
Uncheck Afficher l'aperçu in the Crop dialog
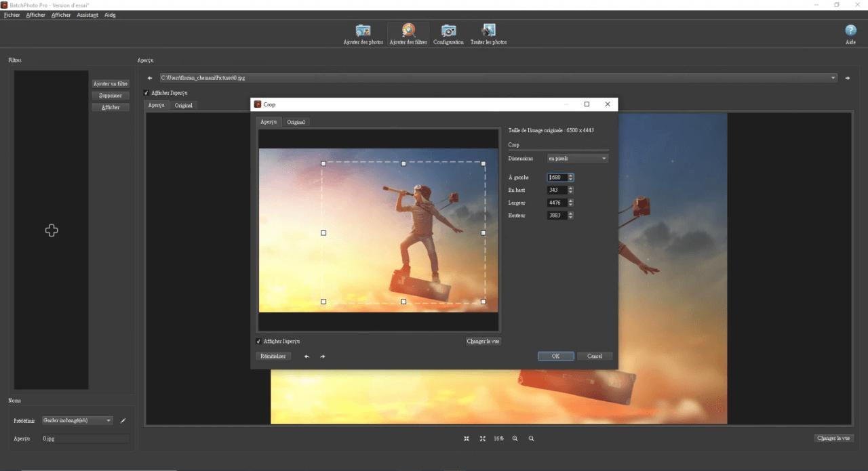258,341
